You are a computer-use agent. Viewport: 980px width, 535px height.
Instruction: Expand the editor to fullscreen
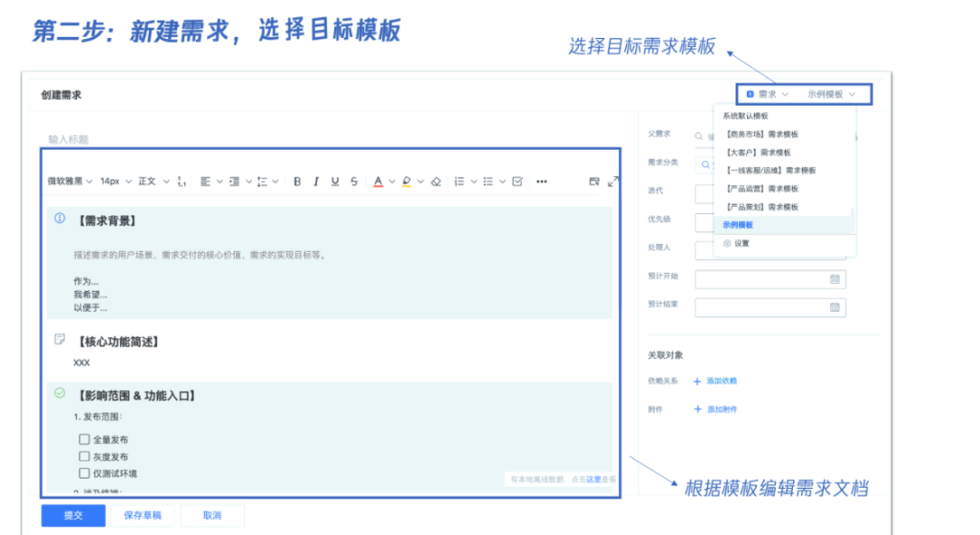tap(615, 181)
